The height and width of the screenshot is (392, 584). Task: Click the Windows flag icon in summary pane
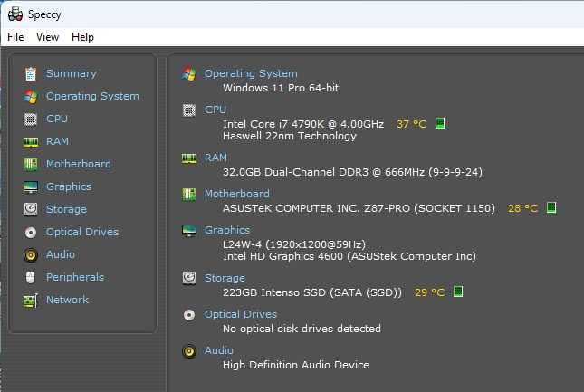[x=189, y=73]
